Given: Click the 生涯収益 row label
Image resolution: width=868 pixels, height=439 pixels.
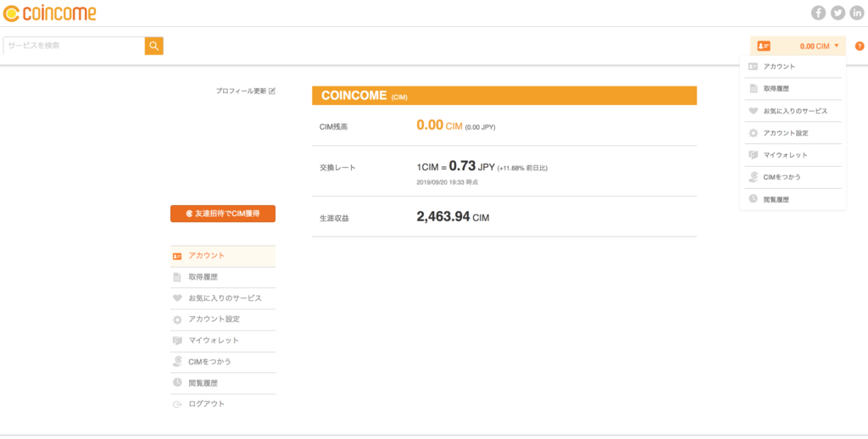Looking at the screenshot, I should coord(334,218).
